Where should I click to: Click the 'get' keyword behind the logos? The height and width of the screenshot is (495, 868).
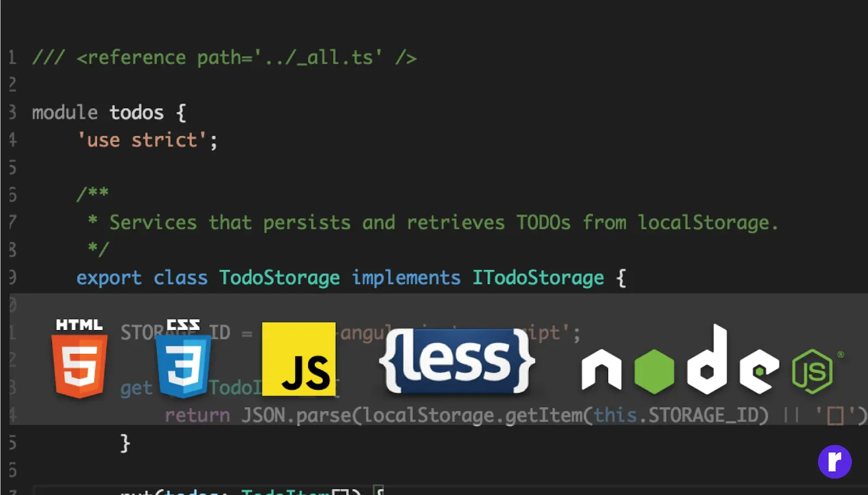tap(136, 389)
